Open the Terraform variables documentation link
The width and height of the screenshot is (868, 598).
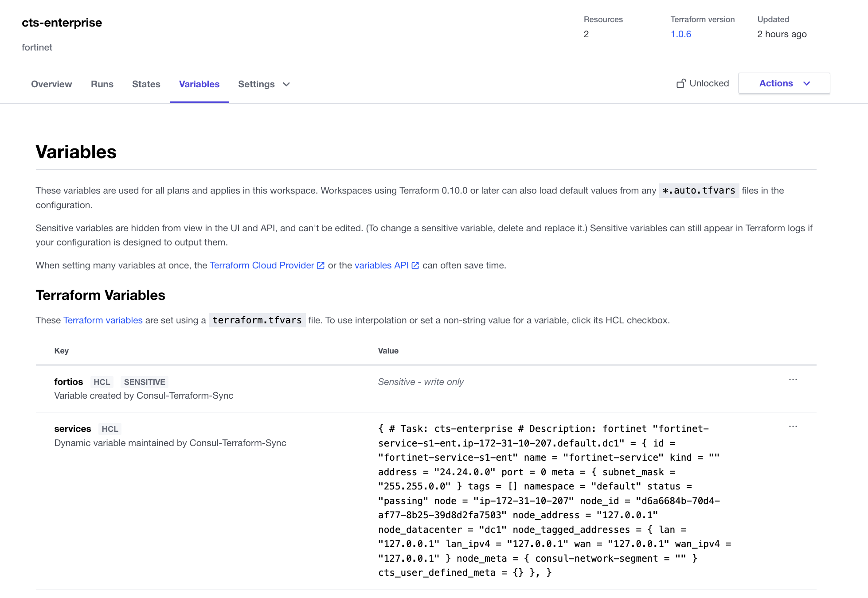point(103,320)
